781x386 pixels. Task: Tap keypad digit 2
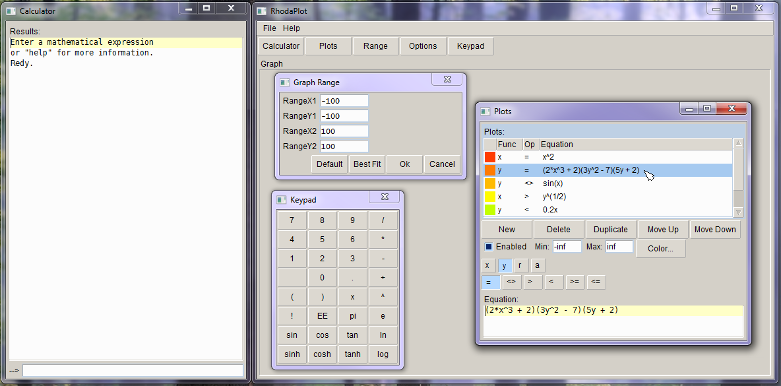[x=322, y=258]
